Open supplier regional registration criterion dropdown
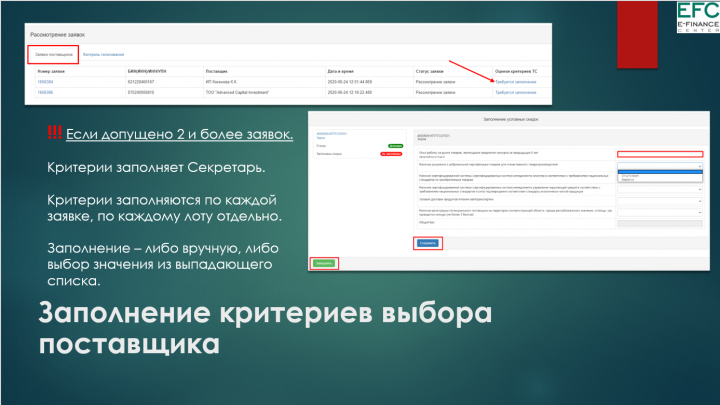The height and width of the screenshot is (405, 720). pyautogui.click(x=660, y=213)
